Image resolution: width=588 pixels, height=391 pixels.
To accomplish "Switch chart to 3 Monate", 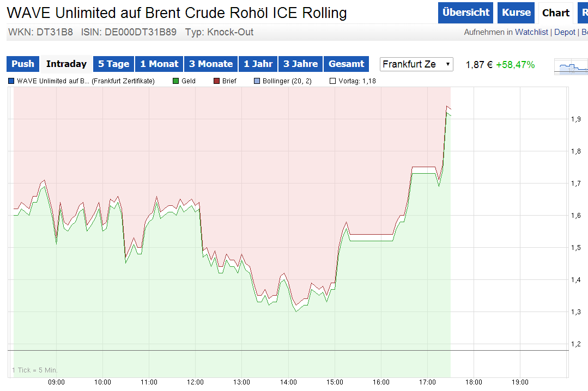I will pyautogui.click(x=210, y=64).
